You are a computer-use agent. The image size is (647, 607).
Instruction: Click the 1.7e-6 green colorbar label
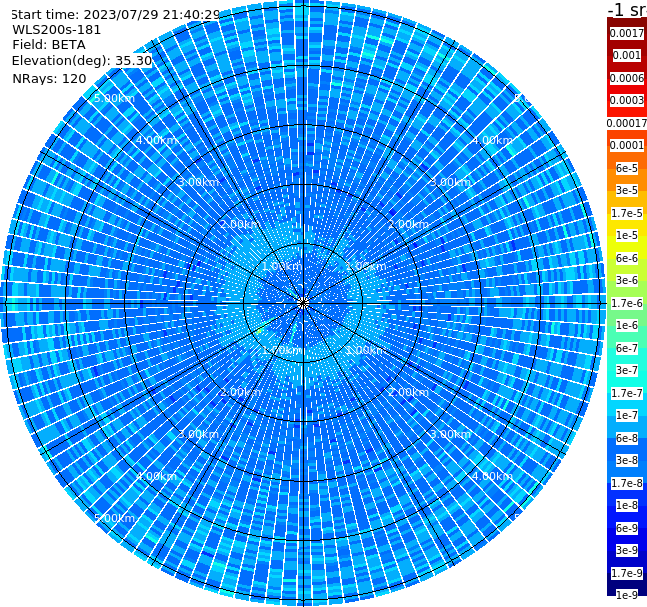point(627,303)
